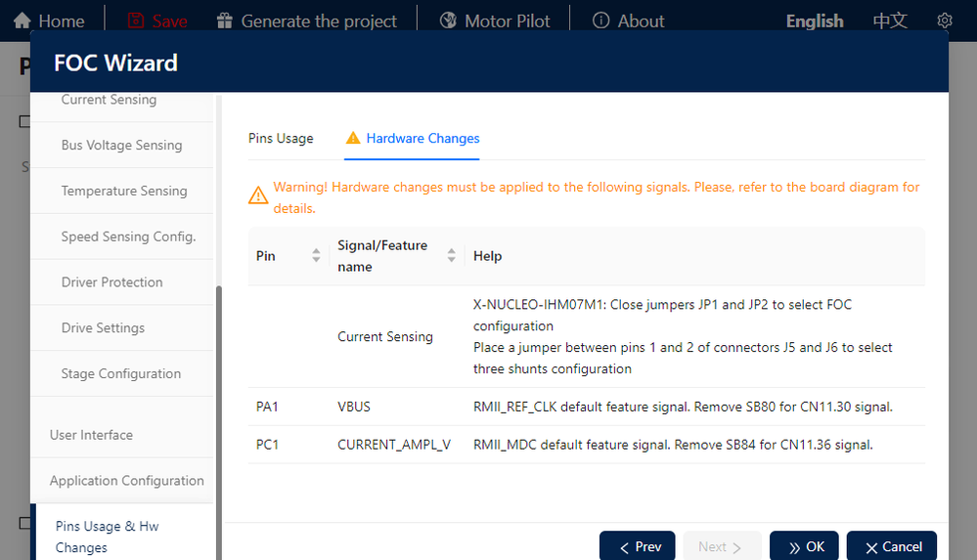This screenshot has height=560, width=977.
Task: Click the About info icon
Action: (x=600, y=21)
